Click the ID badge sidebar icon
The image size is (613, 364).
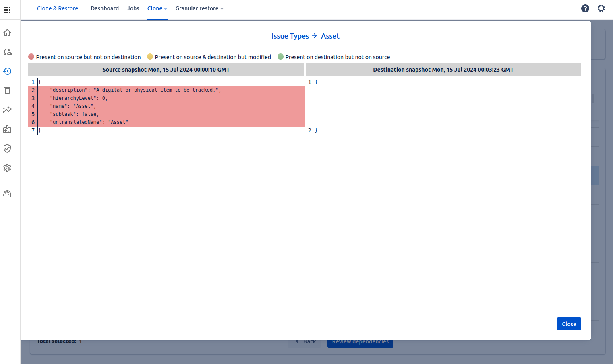pos(7,129)
